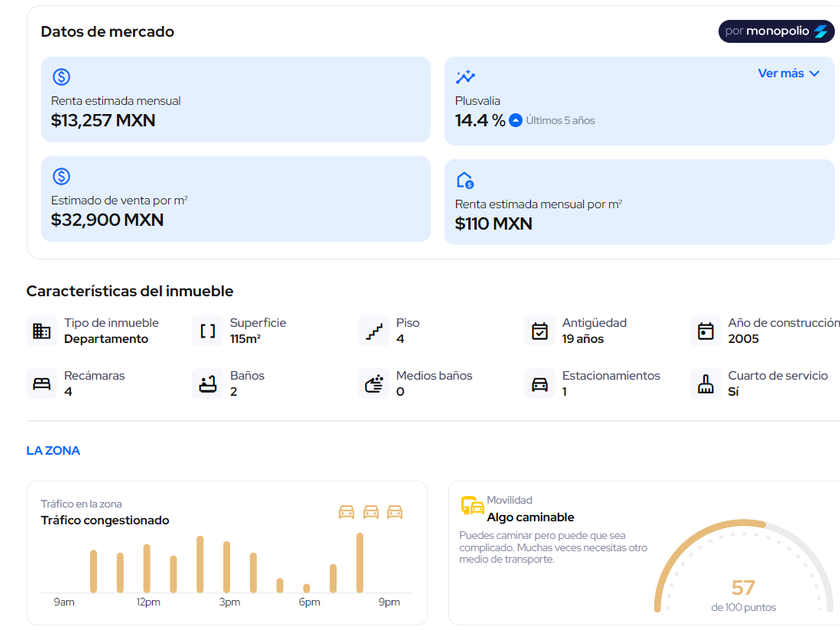The image size is (840, 630).
Task: Click the Plusvalía trend chart icon
Action: [x=465, y=77]
